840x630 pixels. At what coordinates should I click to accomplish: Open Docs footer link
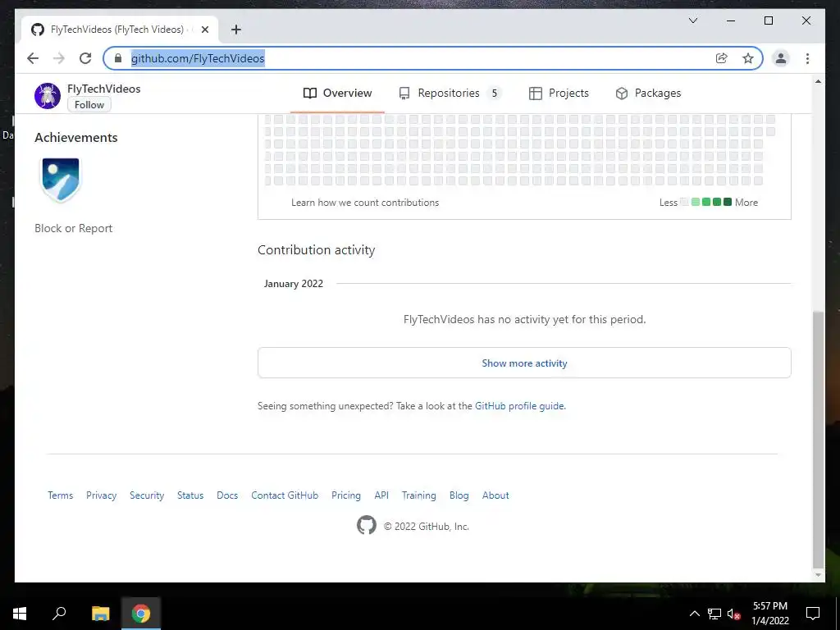pyautogui.click(x=227, y=495)
